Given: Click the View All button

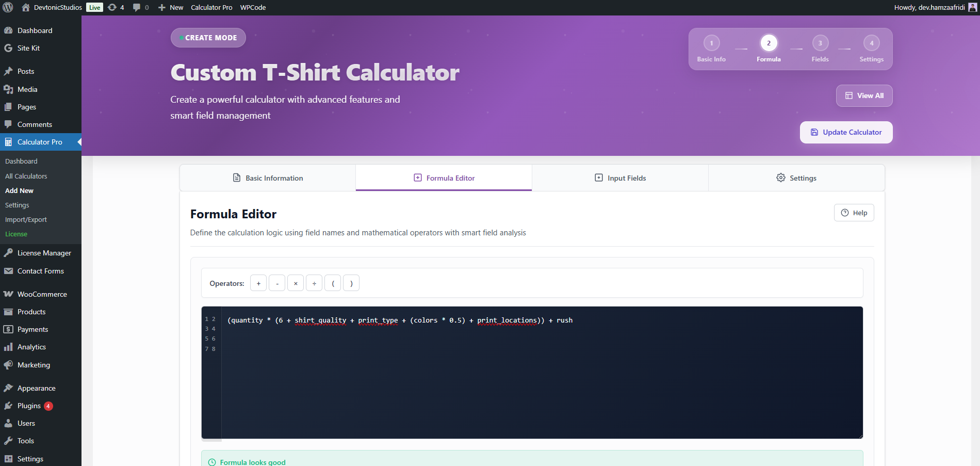Looking at the screenshot, I should 864,95.
